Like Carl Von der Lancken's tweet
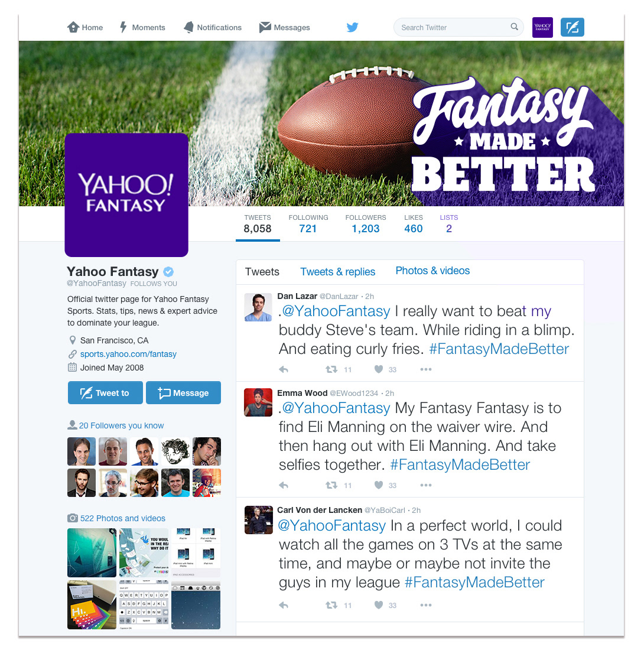Viewport: 644px width, 650px height. 379,605
